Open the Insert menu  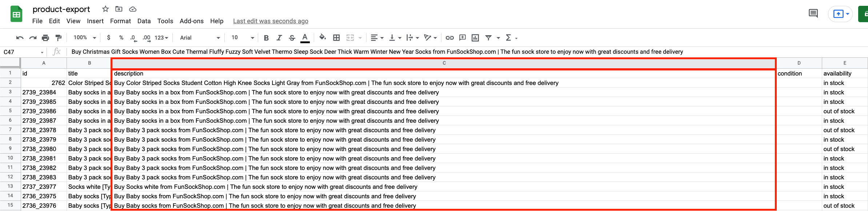tap(95, 21)
